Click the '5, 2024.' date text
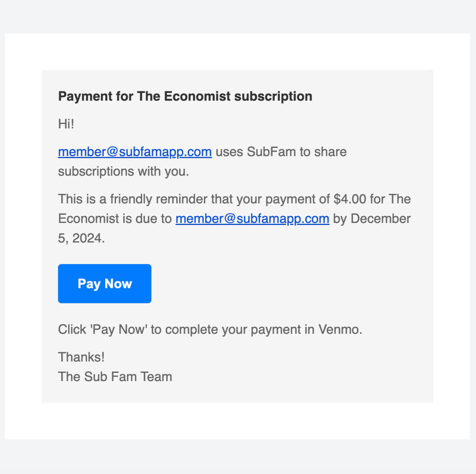 coord(81,238)
